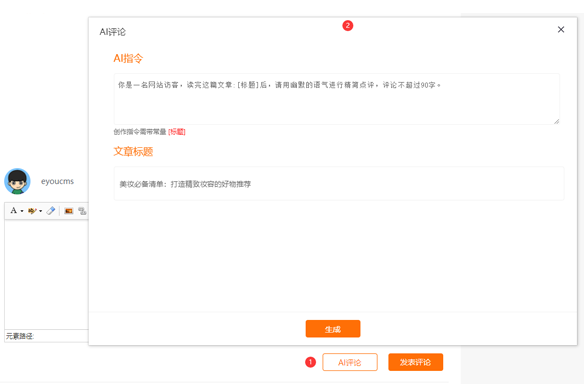Focus the AI指令 instruction textarea
Image resolution: width=584 pixels, height=384 pixels.
(337, 99)
